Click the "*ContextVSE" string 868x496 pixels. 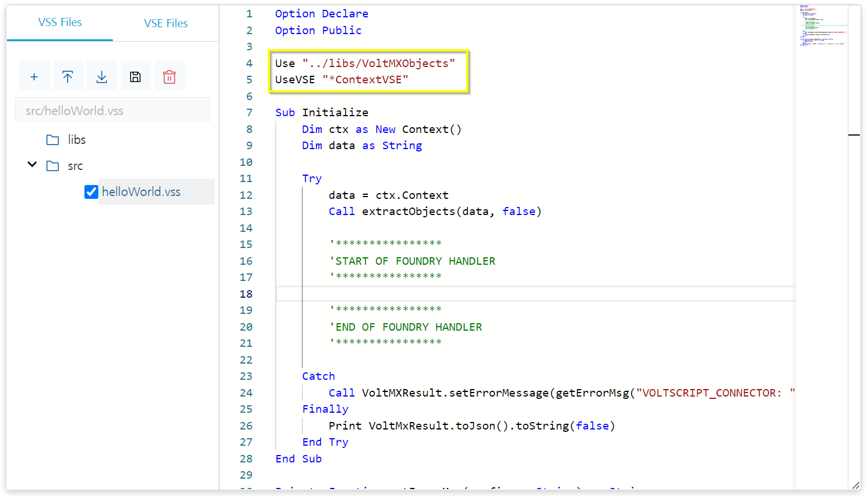365,79
